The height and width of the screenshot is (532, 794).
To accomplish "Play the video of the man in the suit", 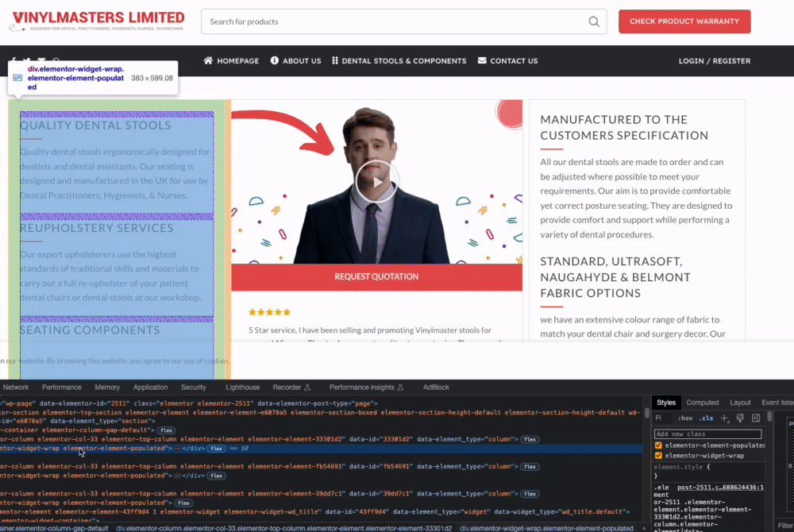I will point(376,182).
